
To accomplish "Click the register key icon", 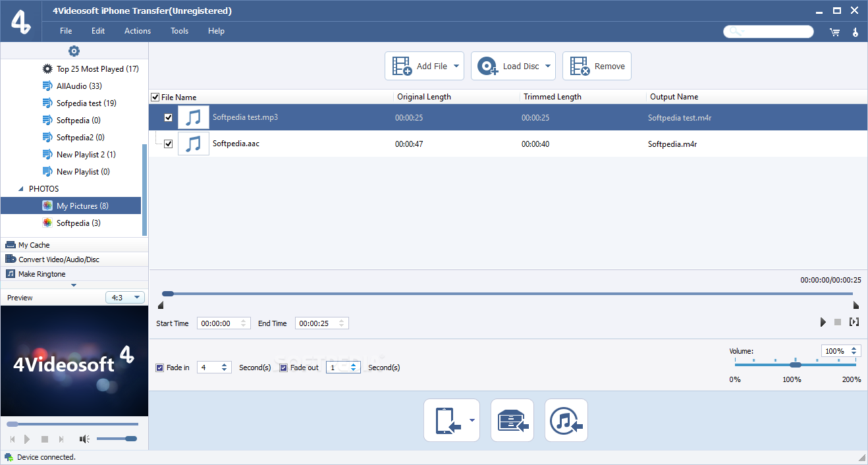I will (x=855, y=32).
